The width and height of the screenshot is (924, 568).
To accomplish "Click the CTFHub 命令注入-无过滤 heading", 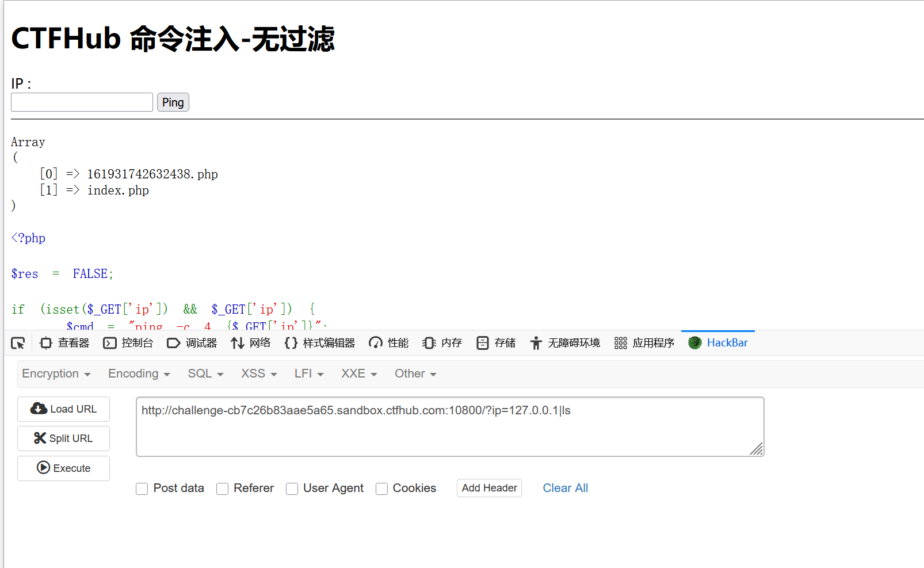I will pyautogui.click(x=173, y=39).
